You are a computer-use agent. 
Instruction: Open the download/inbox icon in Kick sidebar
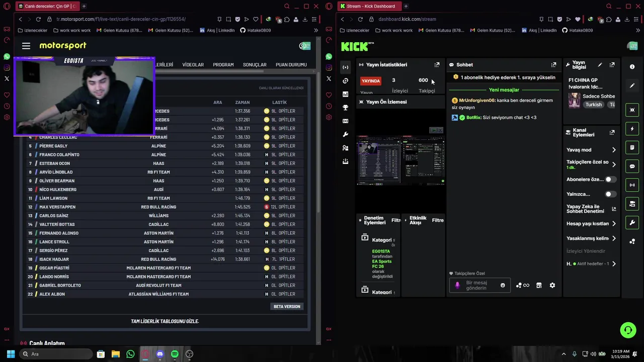click(345, 161)
